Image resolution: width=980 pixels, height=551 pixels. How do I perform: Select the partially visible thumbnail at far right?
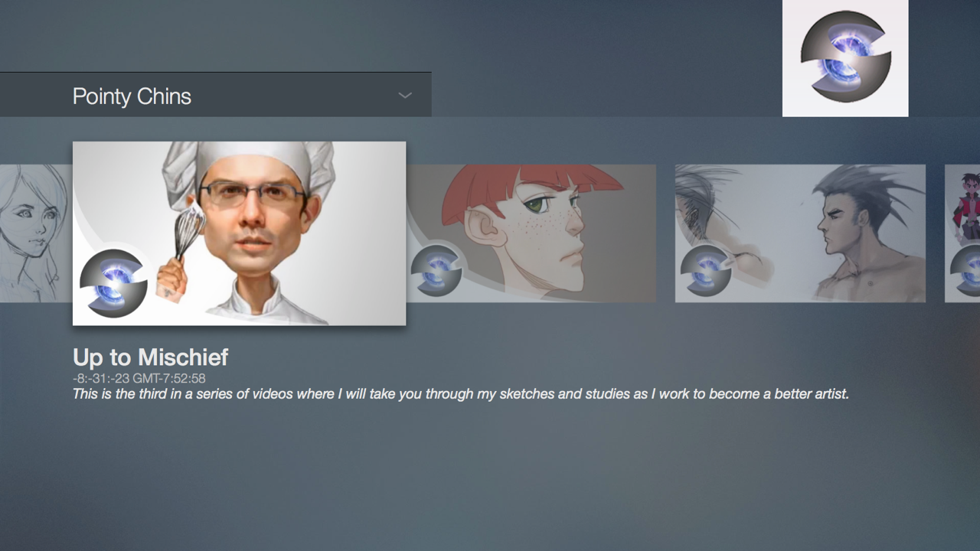click(x=962, y=233)
